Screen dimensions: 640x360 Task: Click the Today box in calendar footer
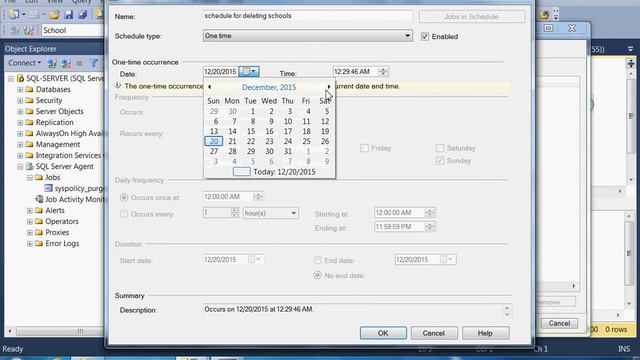point(242,172)
